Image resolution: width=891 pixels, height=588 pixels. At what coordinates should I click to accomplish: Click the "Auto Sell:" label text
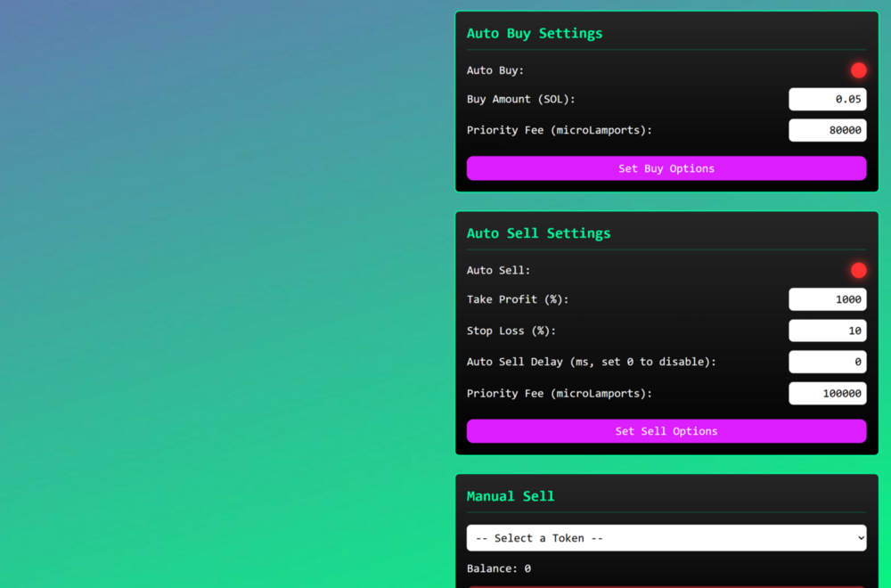[x=498, y=270]
